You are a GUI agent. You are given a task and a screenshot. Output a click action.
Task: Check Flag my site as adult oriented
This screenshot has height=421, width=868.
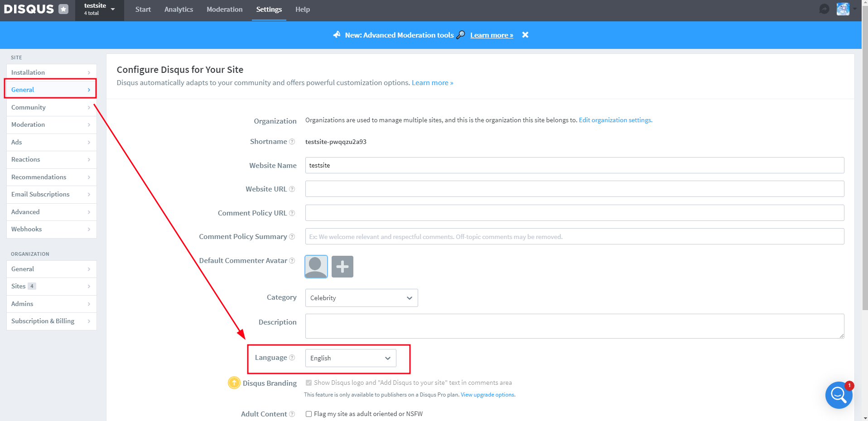[309, 414]
